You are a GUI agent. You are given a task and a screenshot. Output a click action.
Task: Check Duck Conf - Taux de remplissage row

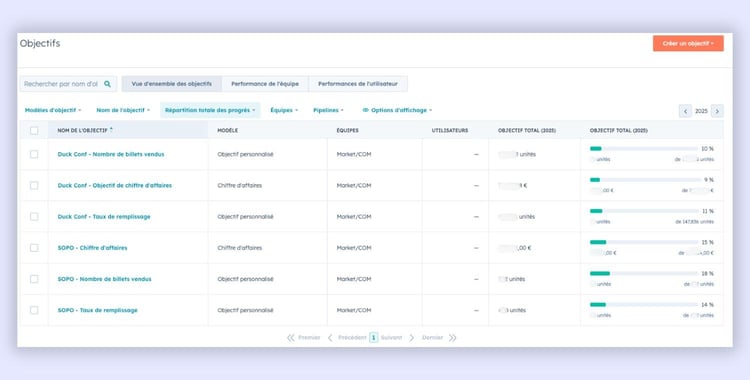pyautogui.click(x=34, y=216)
